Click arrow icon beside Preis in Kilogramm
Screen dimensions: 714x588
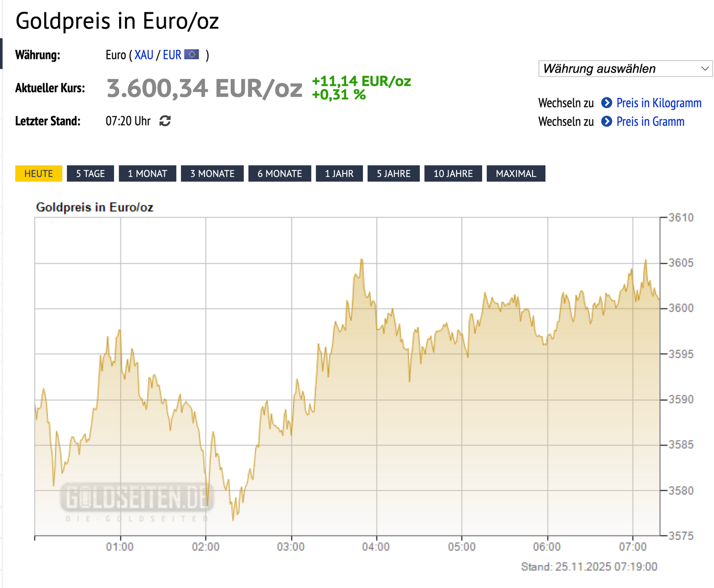pos(607,103)
